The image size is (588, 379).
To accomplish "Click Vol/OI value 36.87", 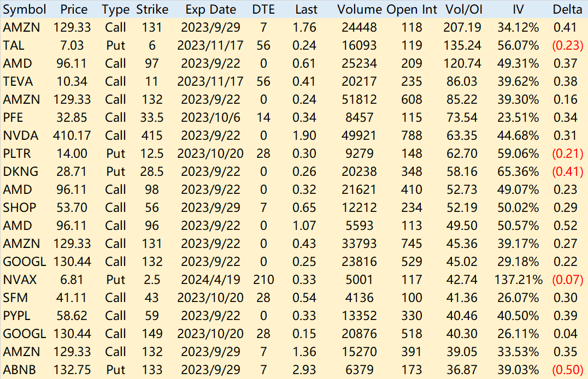I will click(462, 370).
